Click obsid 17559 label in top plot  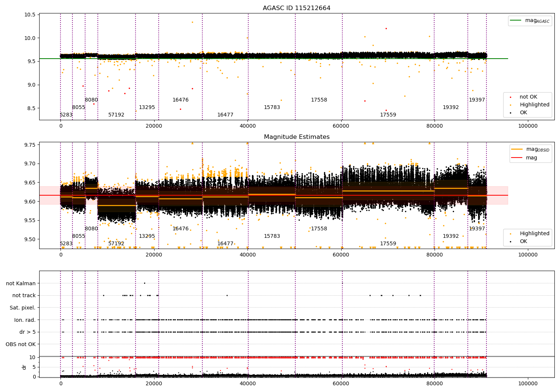point(388,115)
